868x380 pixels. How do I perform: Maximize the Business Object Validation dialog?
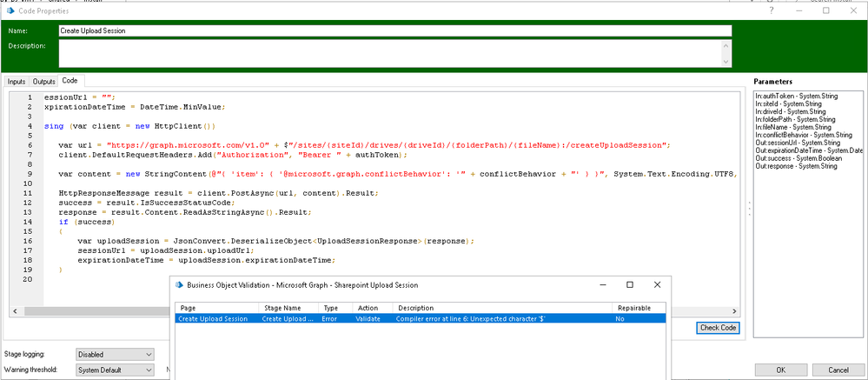pos(629,285)
